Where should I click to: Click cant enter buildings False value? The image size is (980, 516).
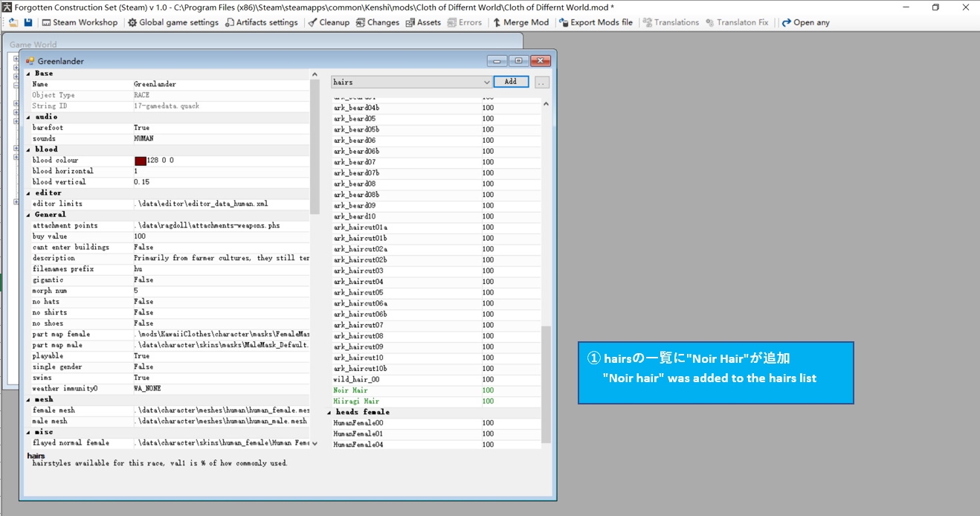pyautogui.click(x=144, y=247)
